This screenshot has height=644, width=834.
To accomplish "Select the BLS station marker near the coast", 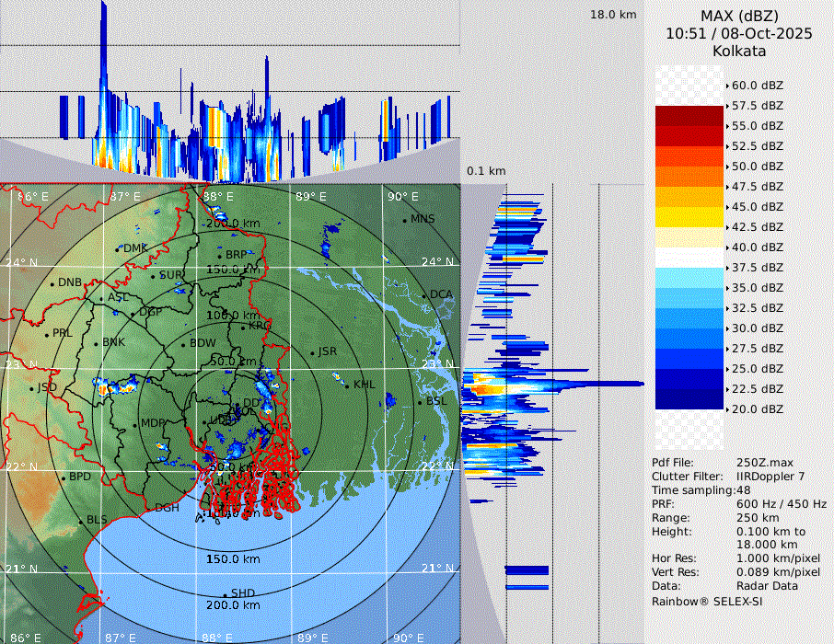I will click(81, 521).
